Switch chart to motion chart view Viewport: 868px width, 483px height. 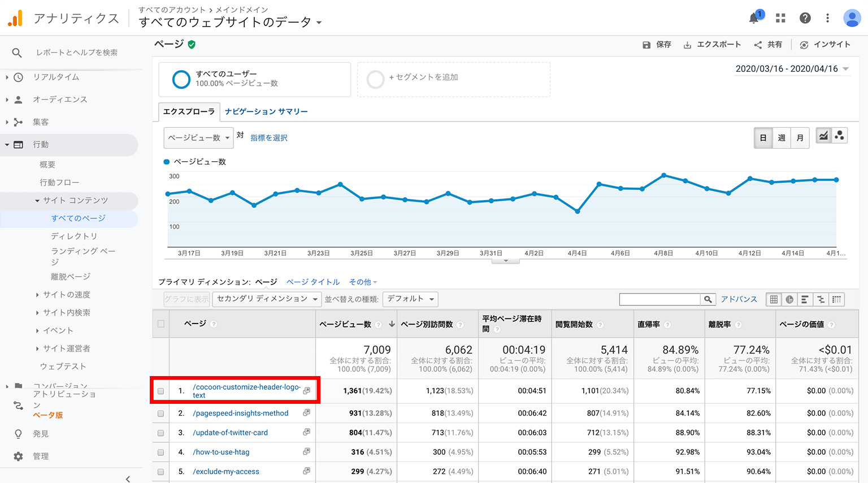[x=839, y=136]
